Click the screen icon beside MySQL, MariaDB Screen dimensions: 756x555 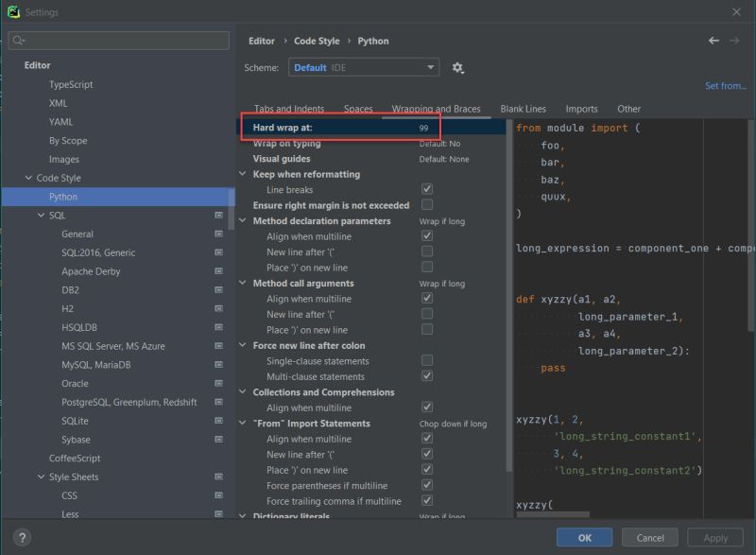click(x=219, y=367)
